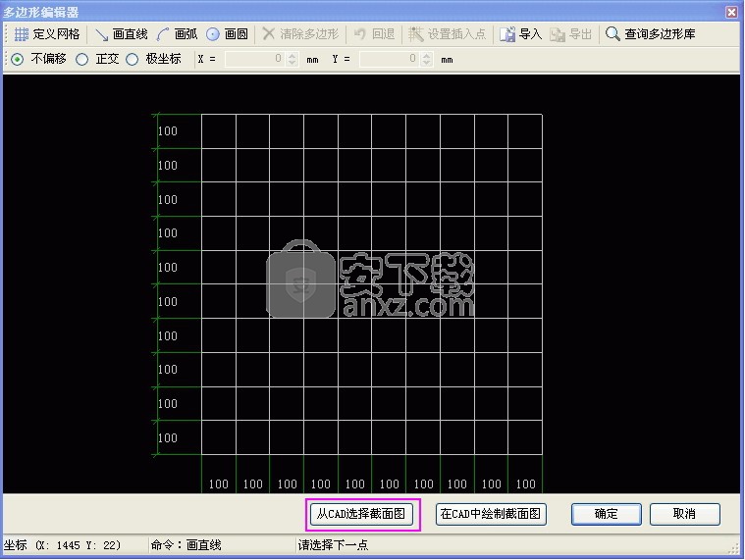Increase the Y value with the up stepper
The height and width of the screenshot is (560, 745).
[x=427, y=55]
